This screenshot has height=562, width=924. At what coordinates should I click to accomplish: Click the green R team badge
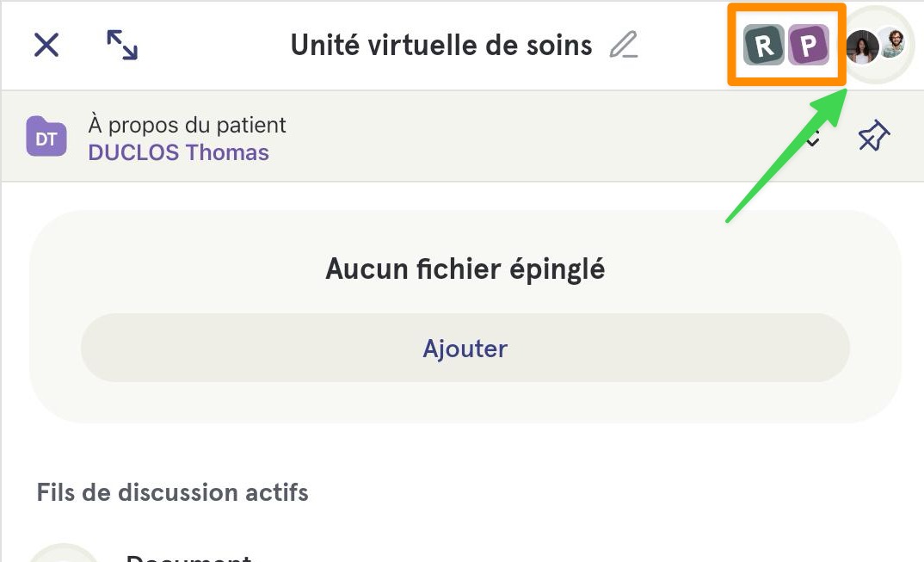pos(764,45)
